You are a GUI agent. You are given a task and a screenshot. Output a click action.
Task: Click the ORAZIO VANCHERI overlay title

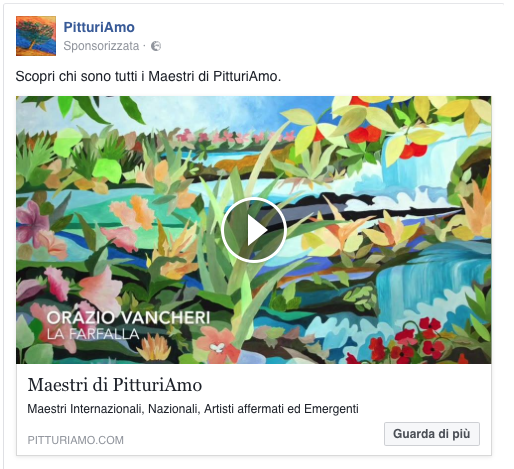point(128,318)
